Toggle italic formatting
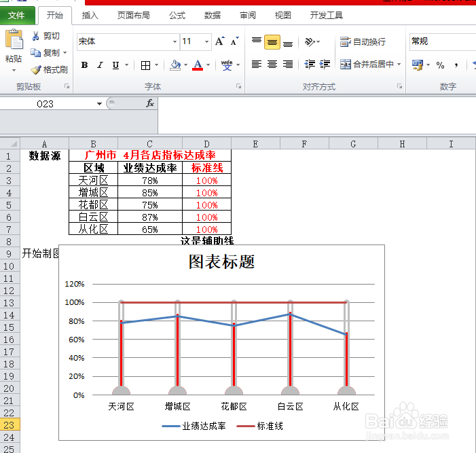 click(100, 65)
